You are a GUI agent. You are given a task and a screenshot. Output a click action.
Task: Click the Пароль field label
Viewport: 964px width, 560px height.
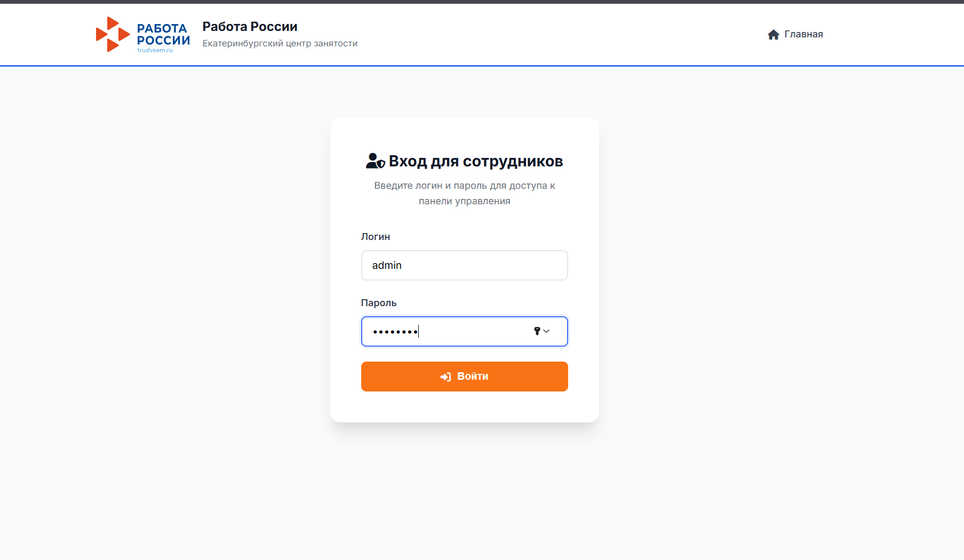click(x=378, y=303)
